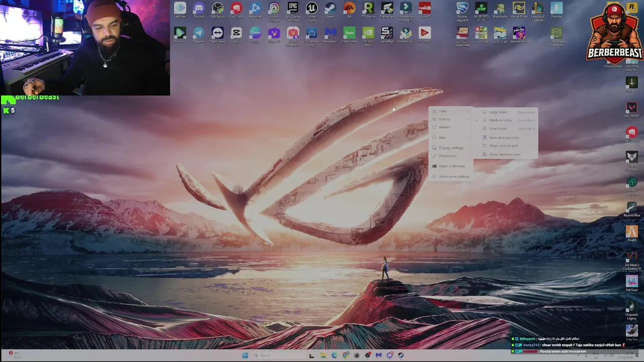Expand the View submenu in context menu
Image resolution: width=644 pixels, height=362 pixels.
[x=450, y=111]
